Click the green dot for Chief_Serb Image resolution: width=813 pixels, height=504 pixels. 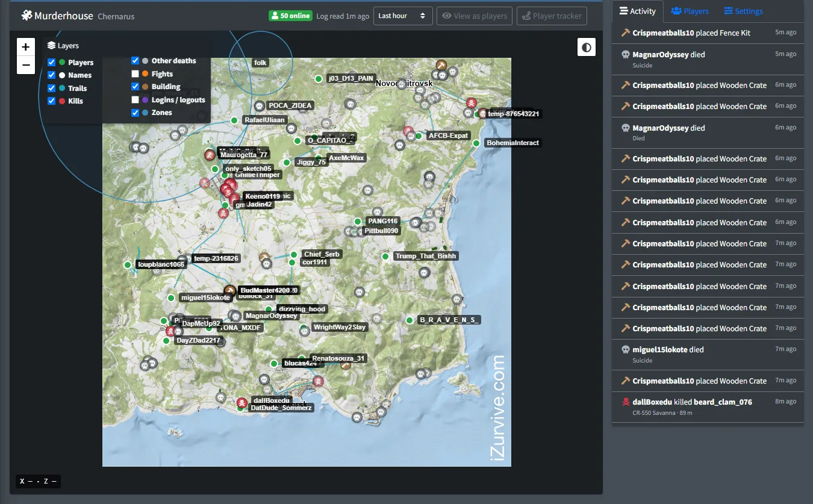[x=294, y=255]
